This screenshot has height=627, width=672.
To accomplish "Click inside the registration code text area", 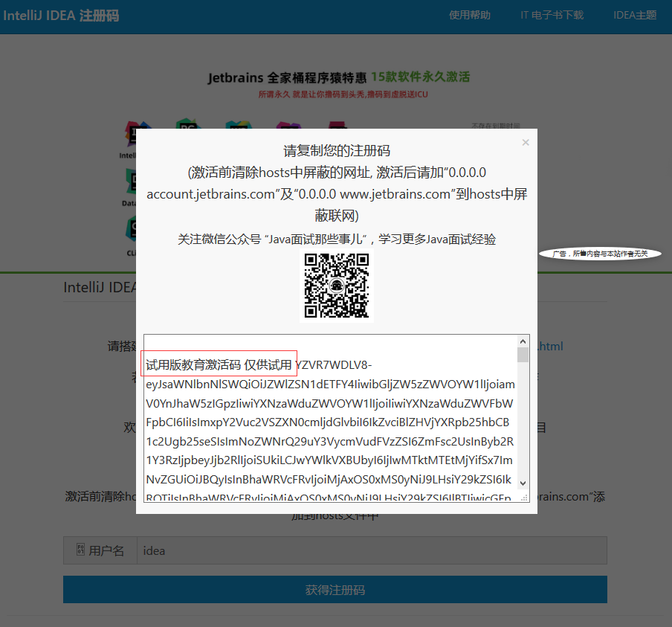I will click(330, 418).
